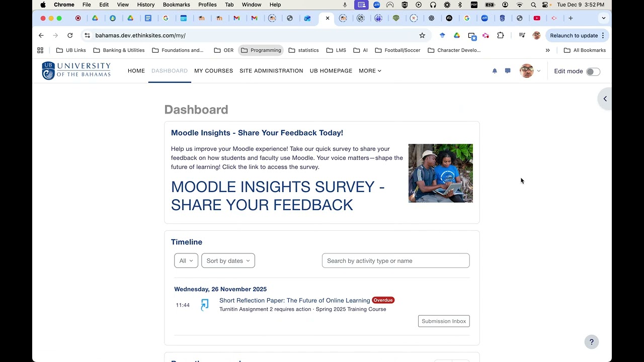This screenshot has height=362, width=644.
Task: Open a new browser tab
Action: 571,18
